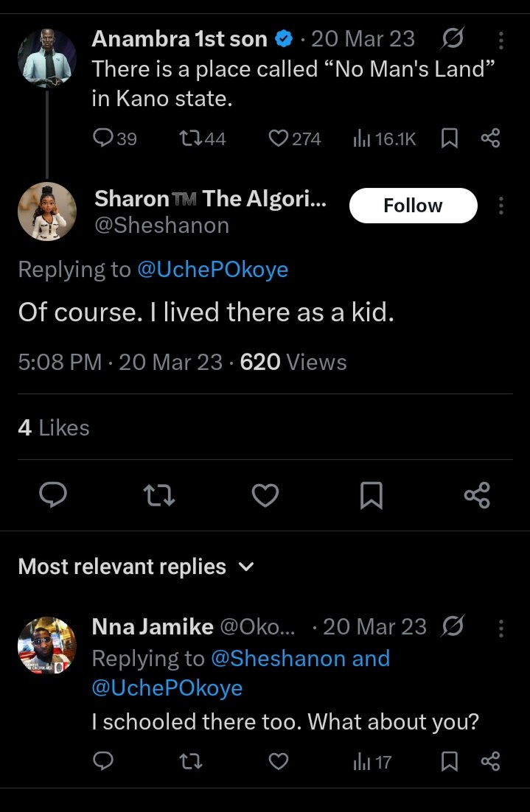
Task: Like Anambra 1st son's tweet with 274 likes
Action: pyautogui.click(x=294, y=138)
